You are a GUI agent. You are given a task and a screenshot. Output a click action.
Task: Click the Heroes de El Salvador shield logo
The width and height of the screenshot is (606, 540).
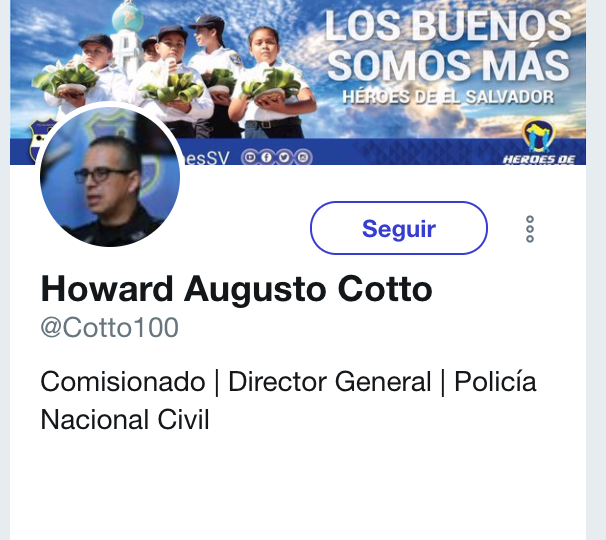539,135
